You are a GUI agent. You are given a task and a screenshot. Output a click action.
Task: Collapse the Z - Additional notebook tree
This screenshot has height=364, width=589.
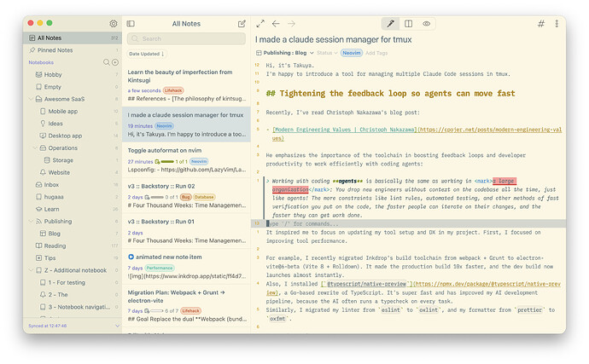(x=31, y=270)
